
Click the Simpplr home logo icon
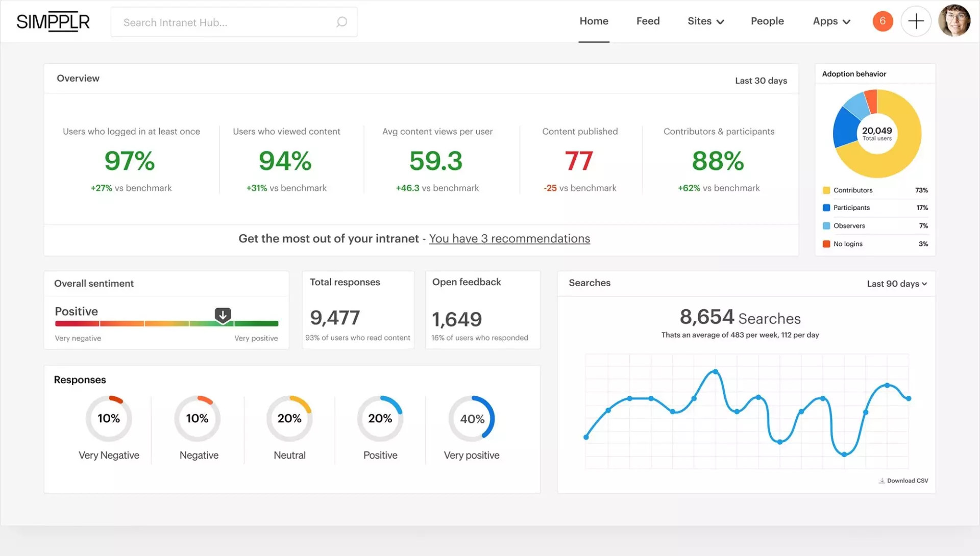53,21
